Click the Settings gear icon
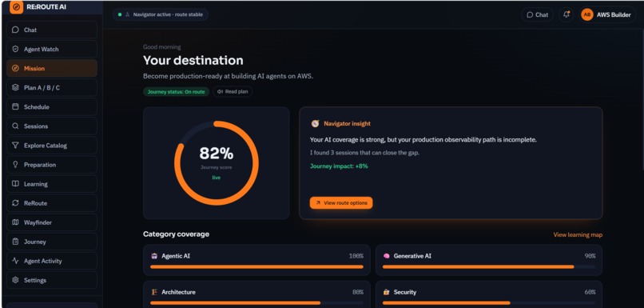Viewport: 644px width, 308px height. (15, 280)
